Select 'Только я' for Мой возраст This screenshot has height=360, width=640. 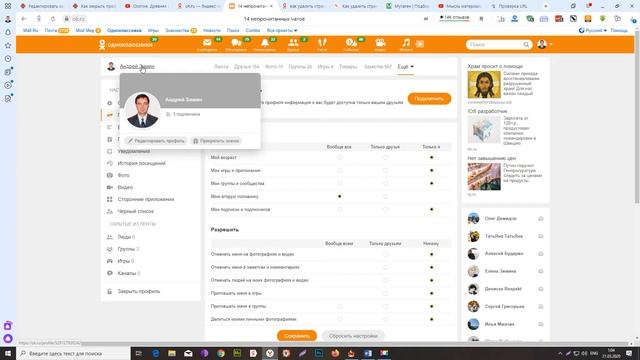431,158
